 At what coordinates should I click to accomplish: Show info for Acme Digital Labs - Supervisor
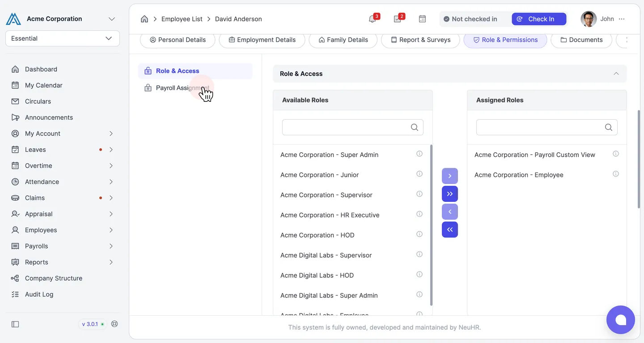point(419,254)
